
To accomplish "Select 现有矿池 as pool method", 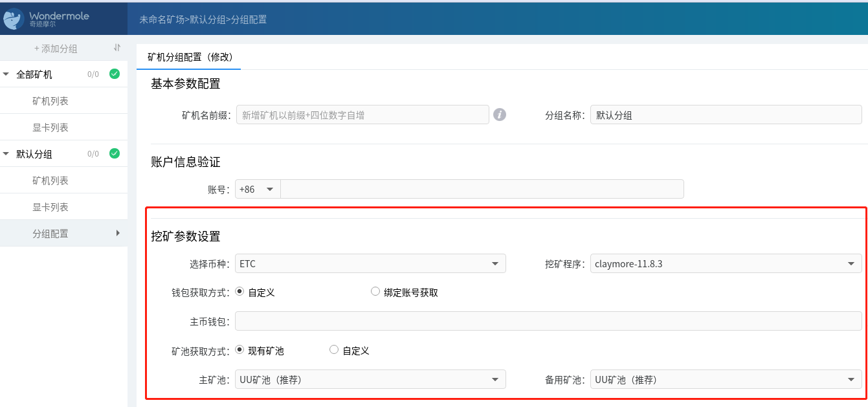I will [239, 349].
